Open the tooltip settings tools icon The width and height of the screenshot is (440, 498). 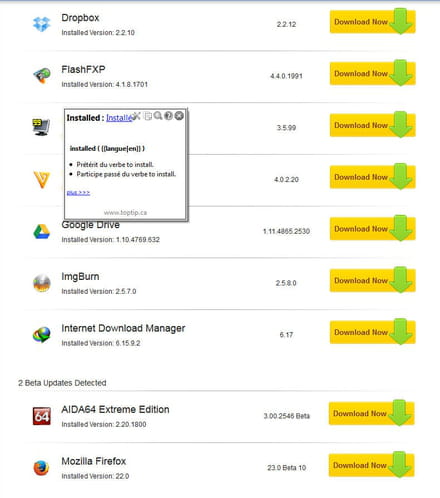tap(136, 116)
